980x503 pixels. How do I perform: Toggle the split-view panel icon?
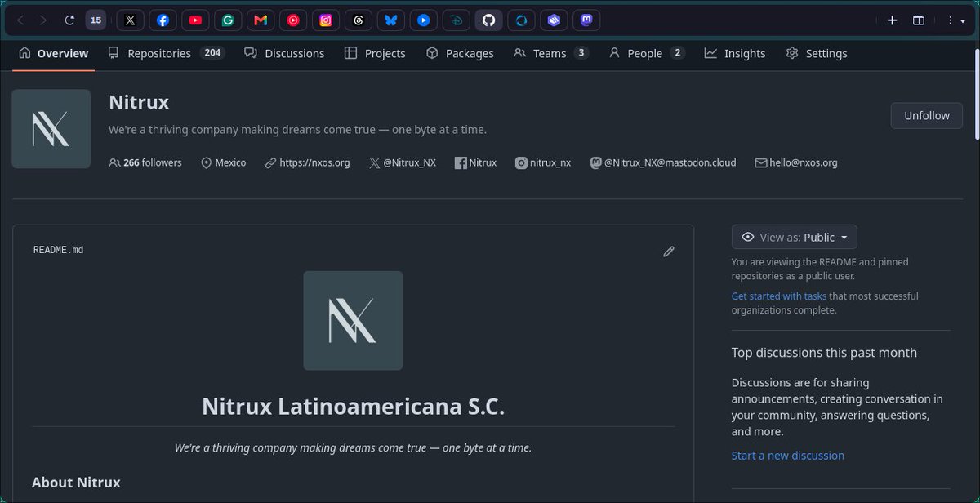coord(919,20)
